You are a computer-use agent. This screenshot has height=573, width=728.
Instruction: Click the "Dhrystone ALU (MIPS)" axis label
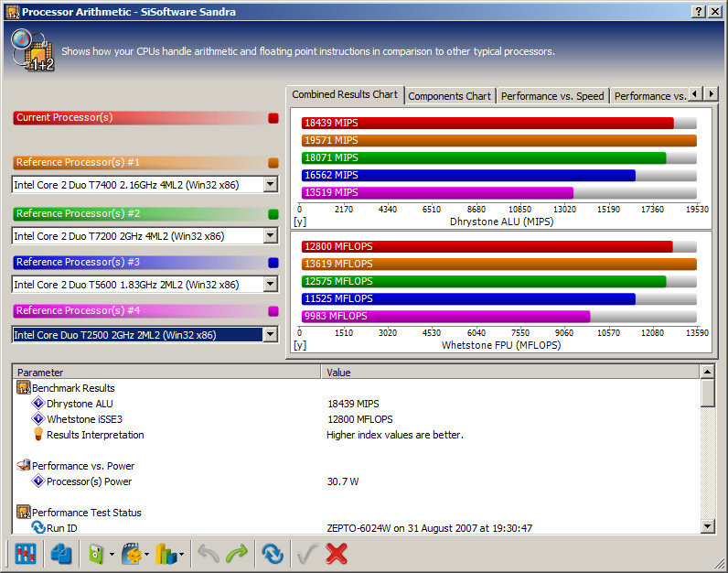point(501,222)
